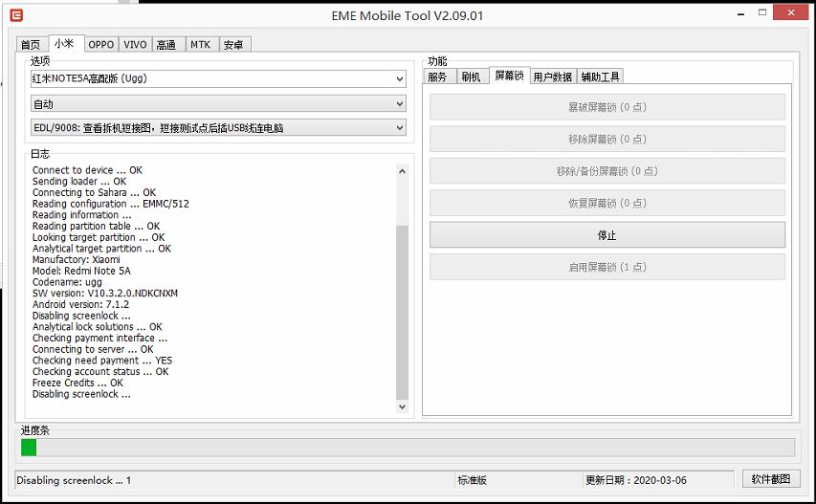Viewport: 816px width, 504px height.
Task: Click log line "Reading configuration ... EMMC/512"
Action: (110, 204)
